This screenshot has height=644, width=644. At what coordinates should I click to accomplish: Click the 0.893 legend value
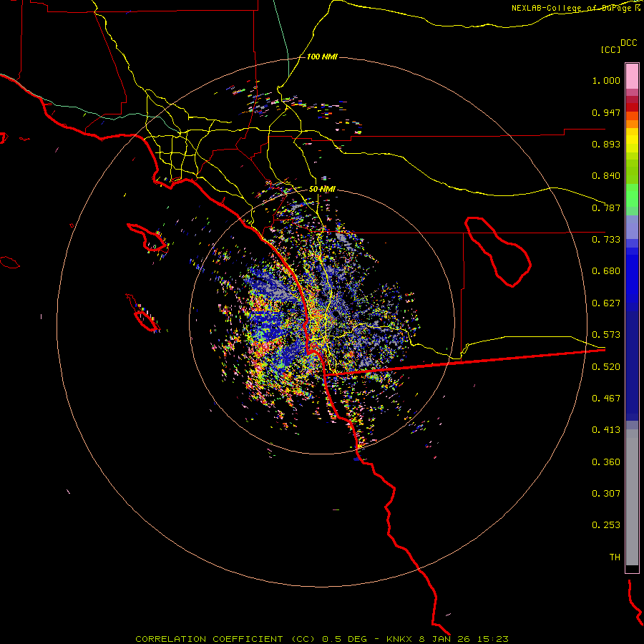[606, 144]
